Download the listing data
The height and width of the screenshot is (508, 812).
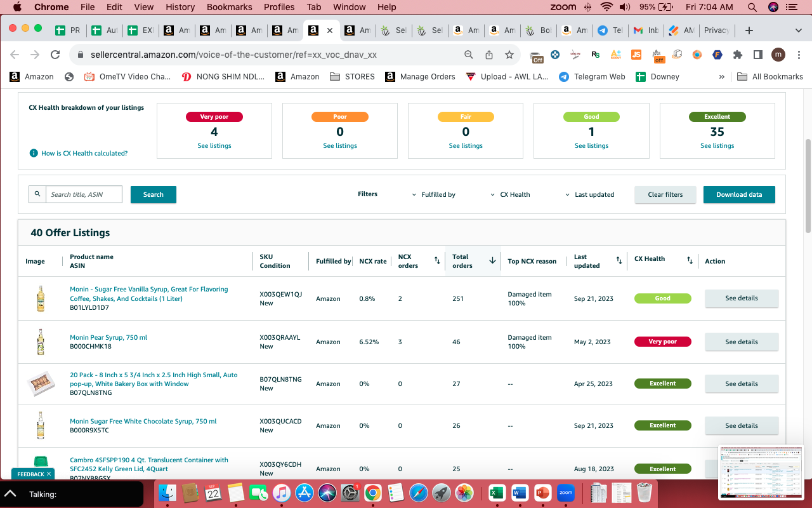pos(739,194)
